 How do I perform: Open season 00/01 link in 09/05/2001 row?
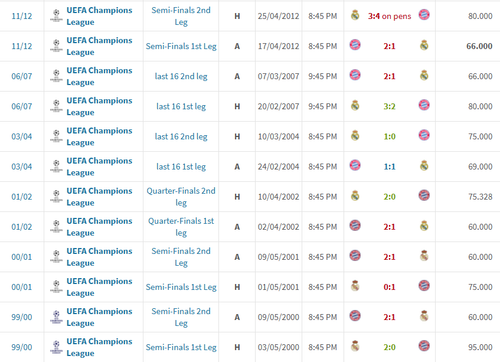click(x=22, y=257)
